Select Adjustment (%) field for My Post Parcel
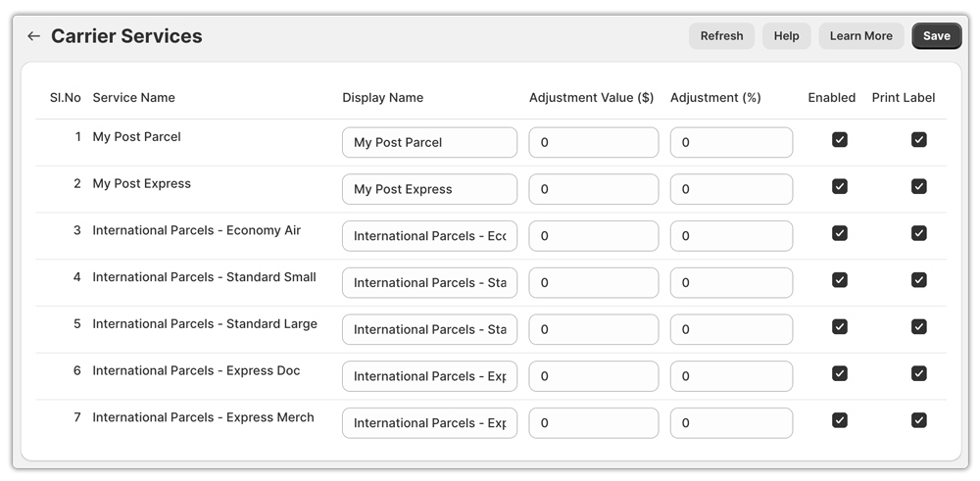 tap(731, 142)
